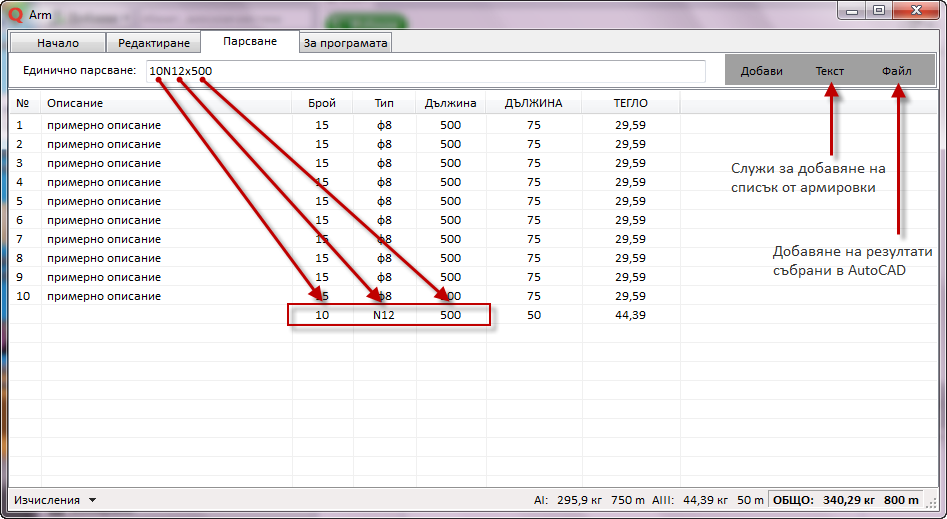Select the Парсване tab

click(250, 42)
